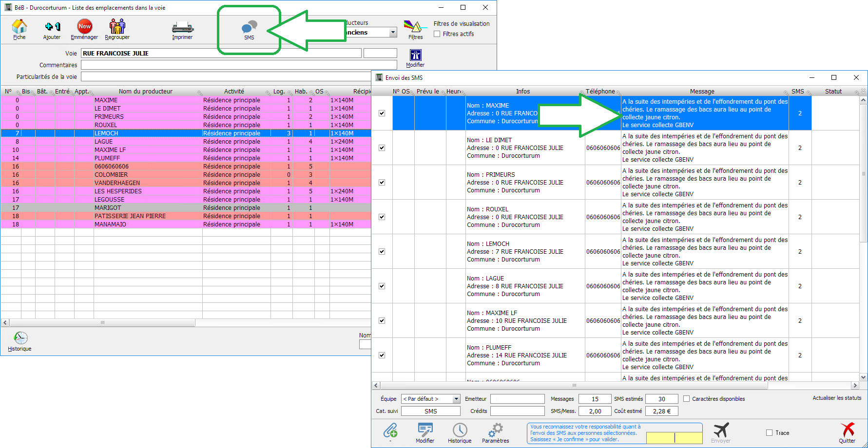Click the Regrouper people icon

click(117, 28)
